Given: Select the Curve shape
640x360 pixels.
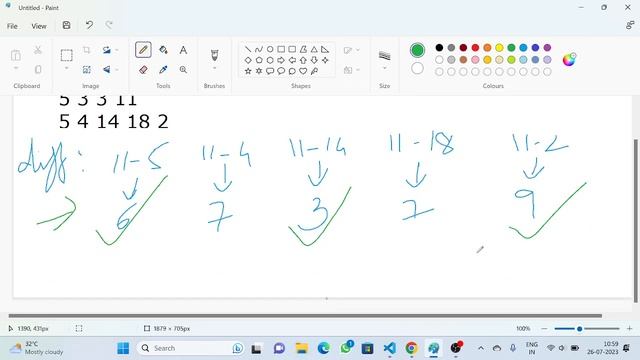Looking at the screenshot, I should [259, 49].
